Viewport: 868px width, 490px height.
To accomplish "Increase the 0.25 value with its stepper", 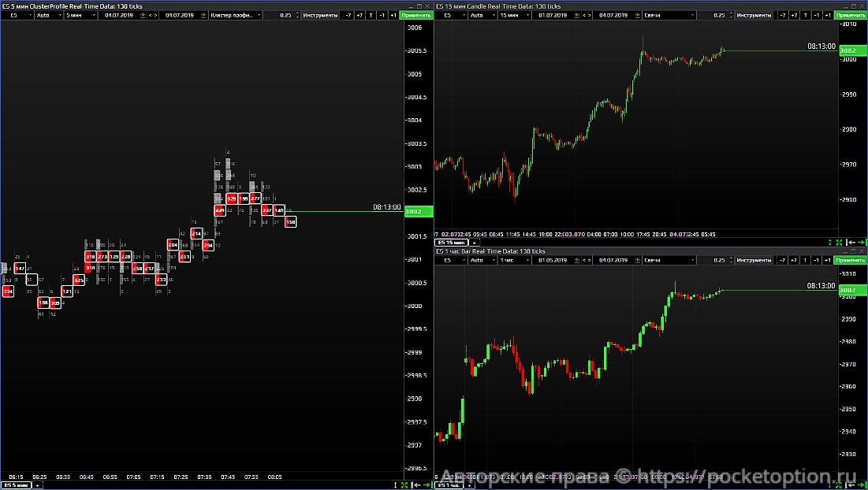I will (296, 13).
